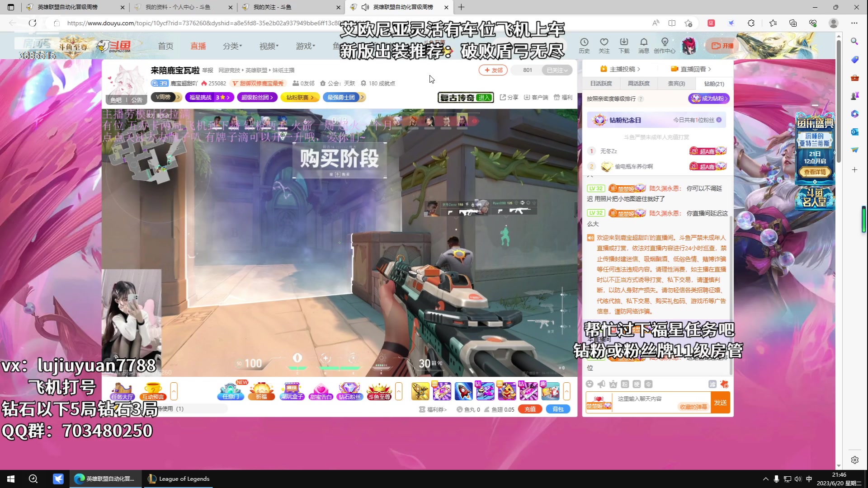Go to 首页 home in navigation
Image resolution: width=868 pixels, height=488 pixels.
tap(165, 46)
